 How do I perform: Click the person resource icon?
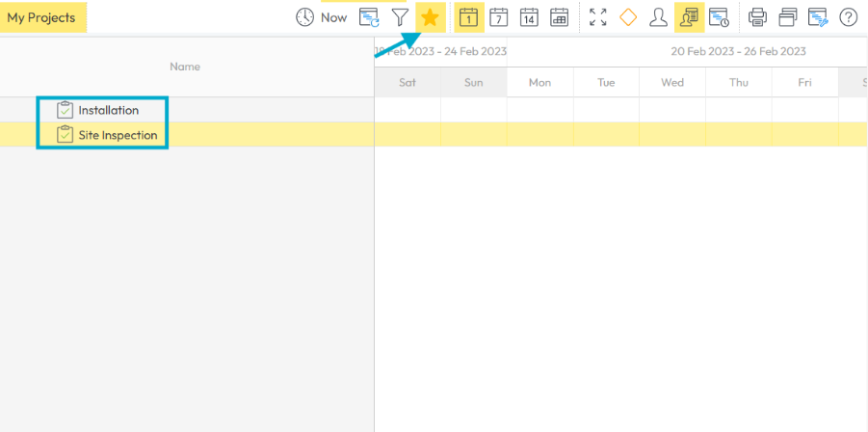[x=658, y=17]
